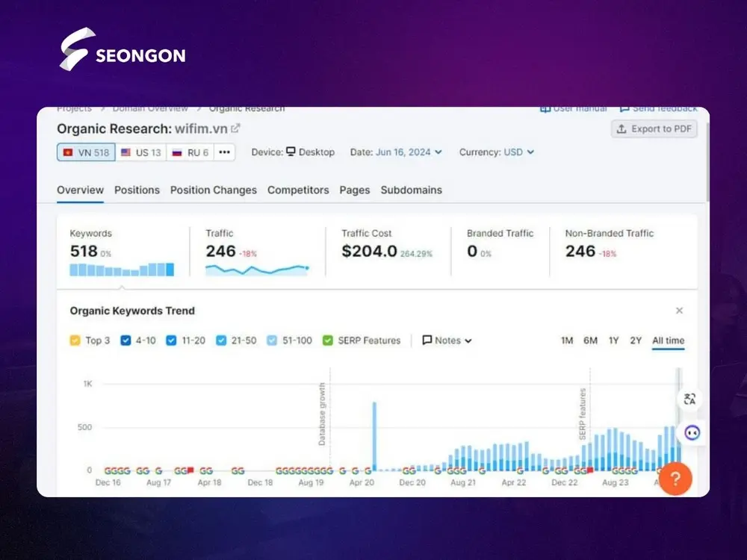Select the 2Y time range
This screenshot has height=560, width=747.
(x=636, y=340)
